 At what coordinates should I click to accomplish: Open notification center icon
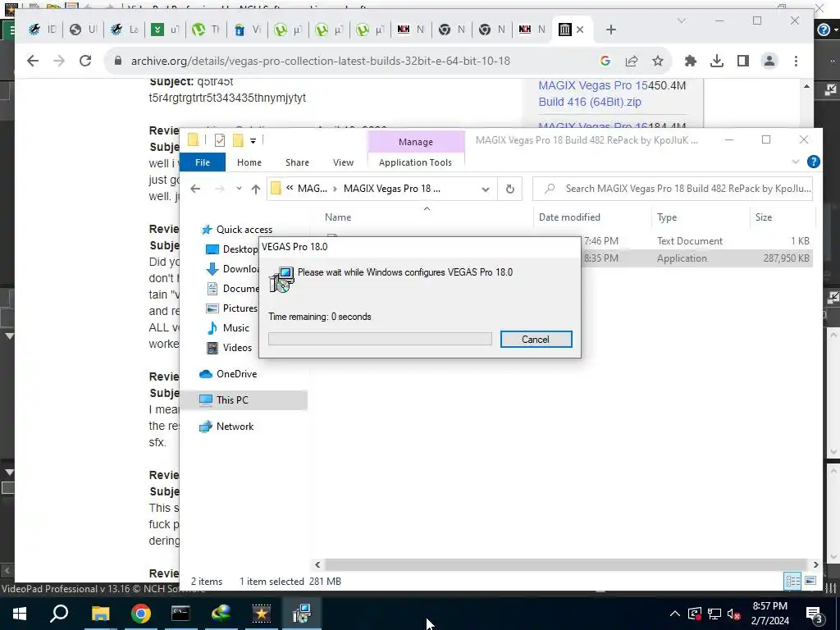pos(815,614)
